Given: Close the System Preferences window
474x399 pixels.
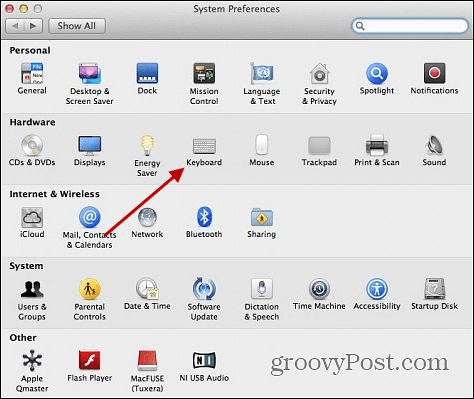Looking at the screenshot, I should (9, 8).
